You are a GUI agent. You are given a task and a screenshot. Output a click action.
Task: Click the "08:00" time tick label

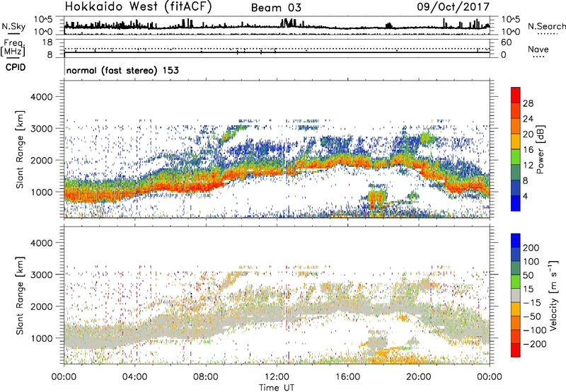point(206,377)
